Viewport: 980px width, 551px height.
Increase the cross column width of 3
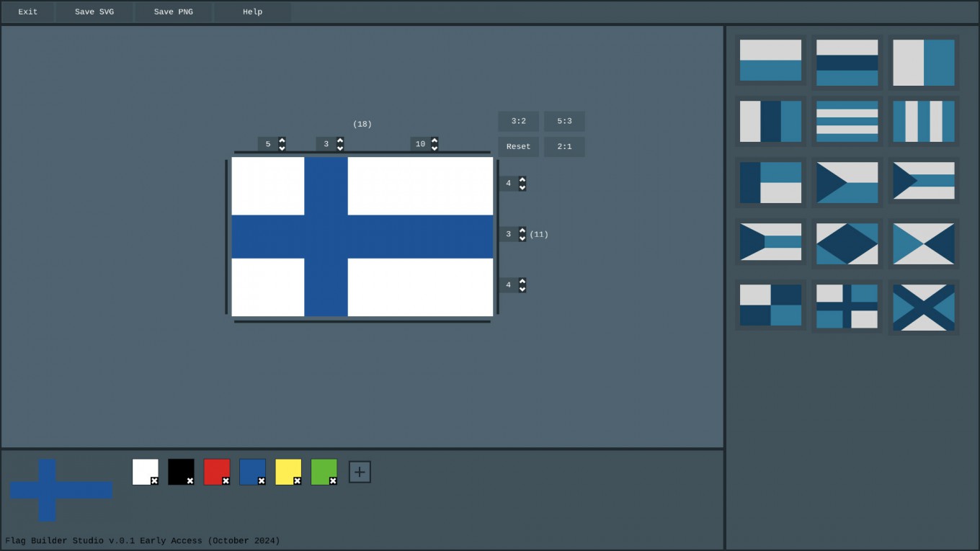point(340,140)
